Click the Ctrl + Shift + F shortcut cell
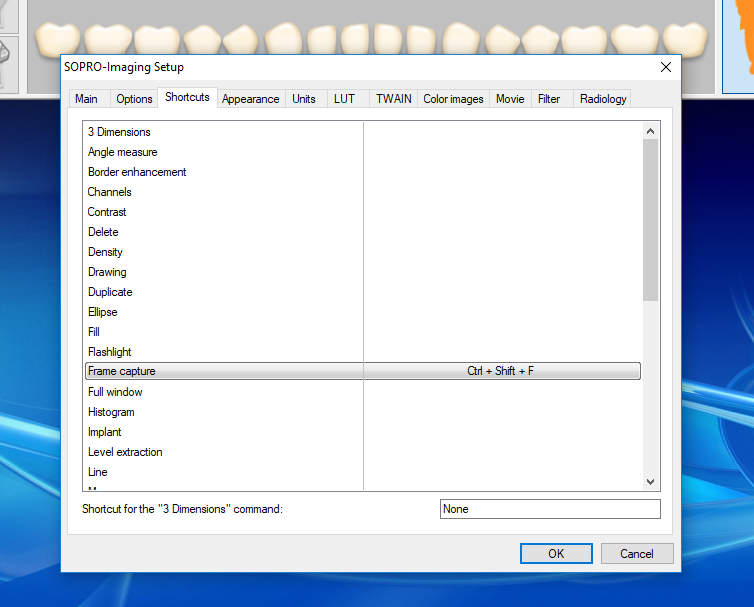 (x=501, y=371)
